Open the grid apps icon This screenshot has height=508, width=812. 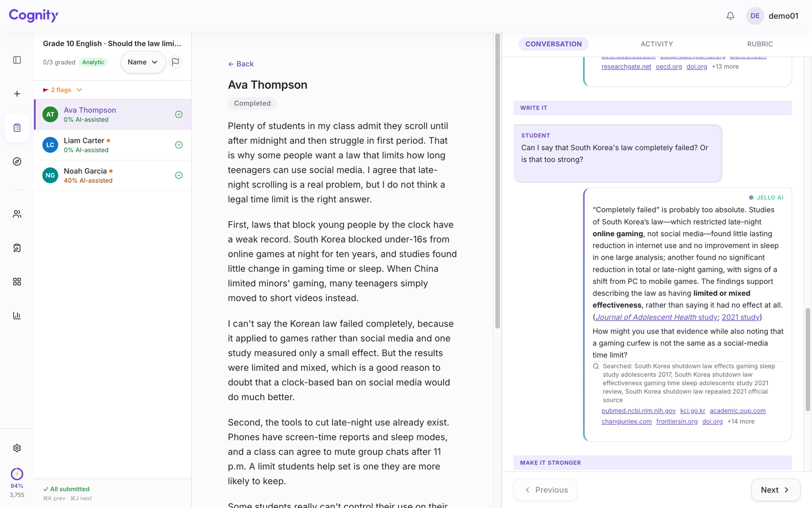pyautogui.click(x=17, y=281)
